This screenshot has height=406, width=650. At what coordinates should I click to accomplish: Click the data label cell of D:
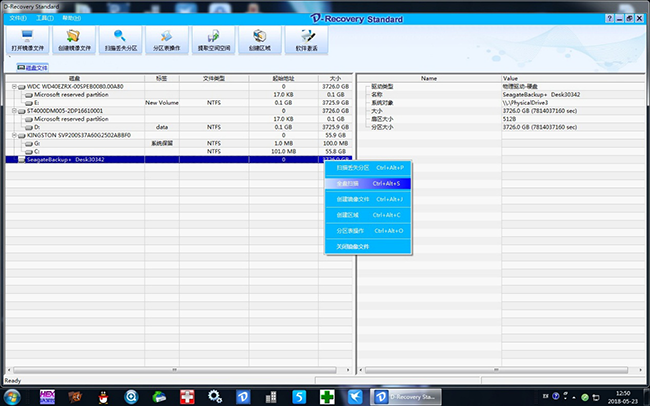click(162, 127)
